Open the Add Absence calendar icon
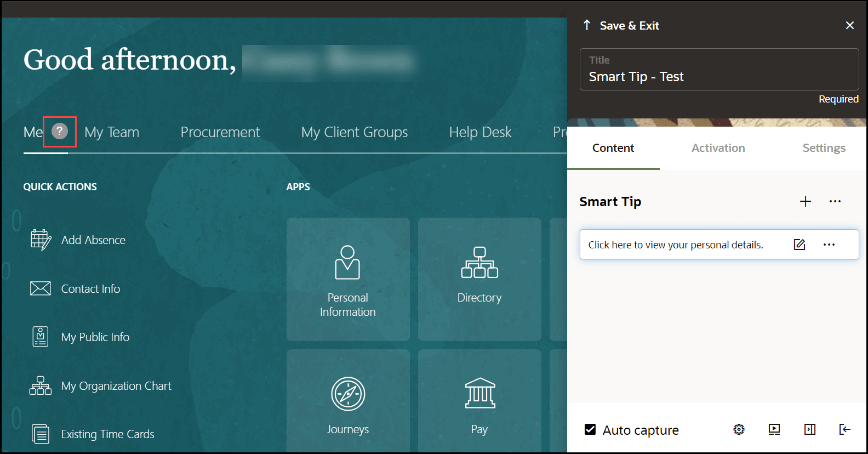 pos(41,240)
